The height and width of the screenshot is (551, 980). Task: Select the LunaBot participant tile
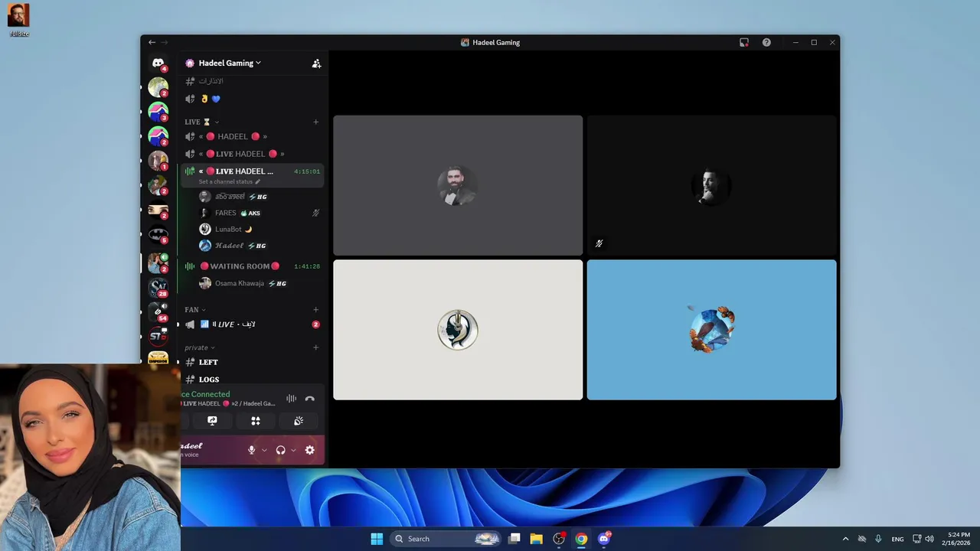point(458,330)
